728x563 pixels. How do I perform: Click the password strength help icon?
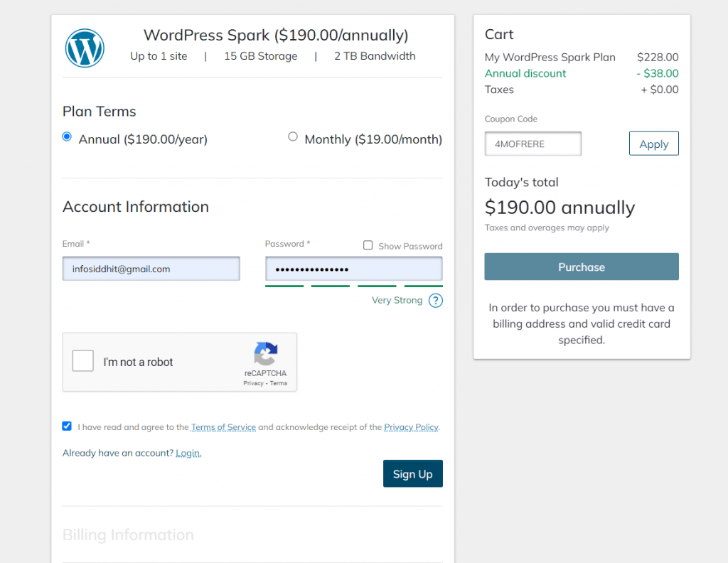[x=436, y=300]
